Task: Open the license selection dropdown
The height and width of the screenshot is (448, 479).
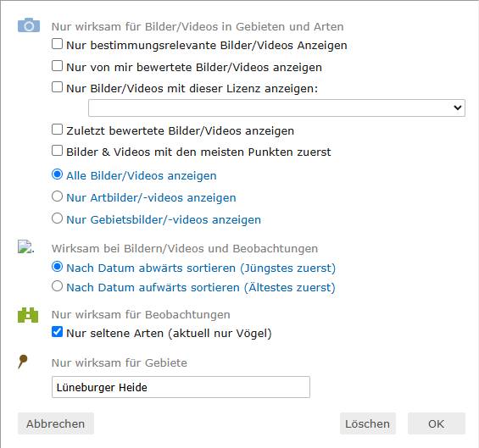Action: pyautogui.click(x=276, y=108)
